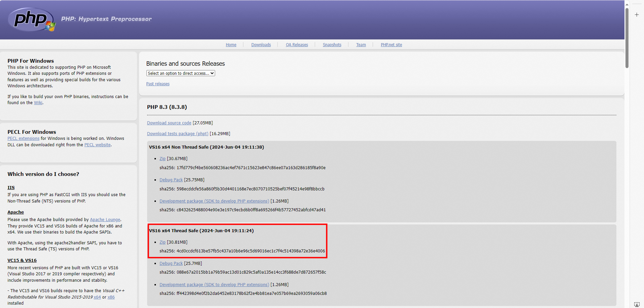
Task: Click the 'VC15 & VS16' sidebar subheading
Action: [22, 260]
